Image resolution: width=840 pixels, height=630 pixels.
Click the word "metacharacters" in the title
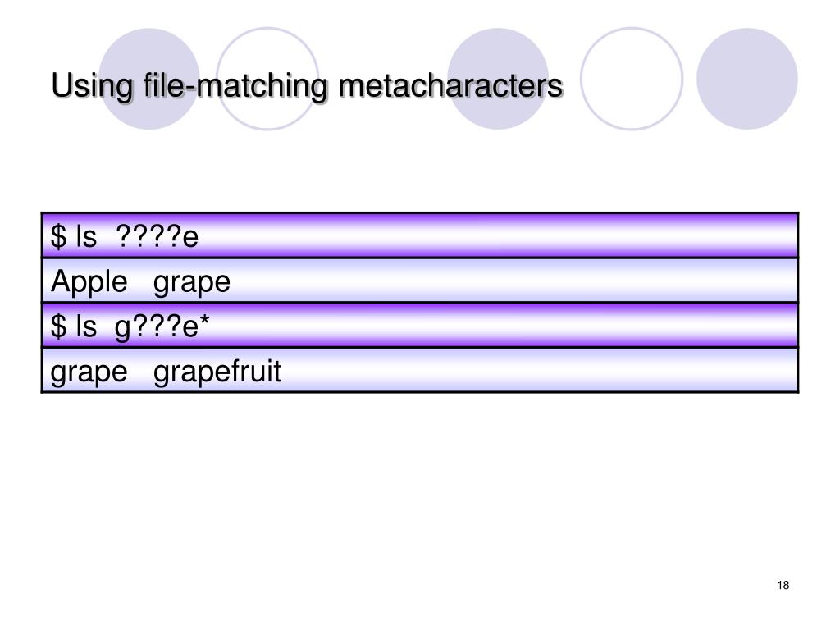point(450,85)
